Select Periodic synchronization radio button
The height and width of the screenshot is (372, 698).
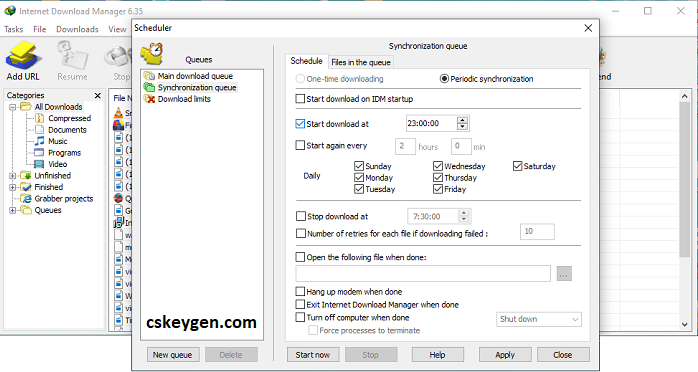pos(444,79)
